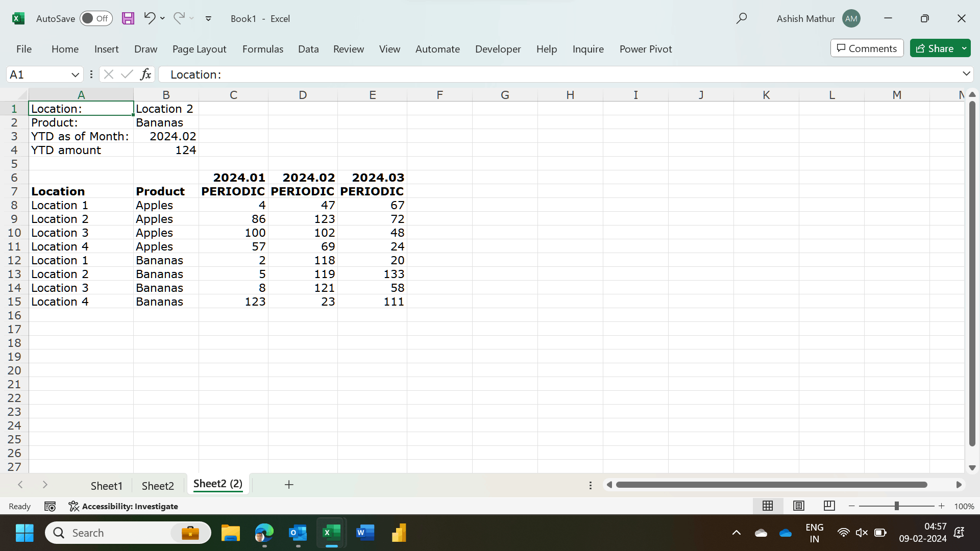Open the Power Pivot ribbon tab
980x551 pixels.
point(646,49)
